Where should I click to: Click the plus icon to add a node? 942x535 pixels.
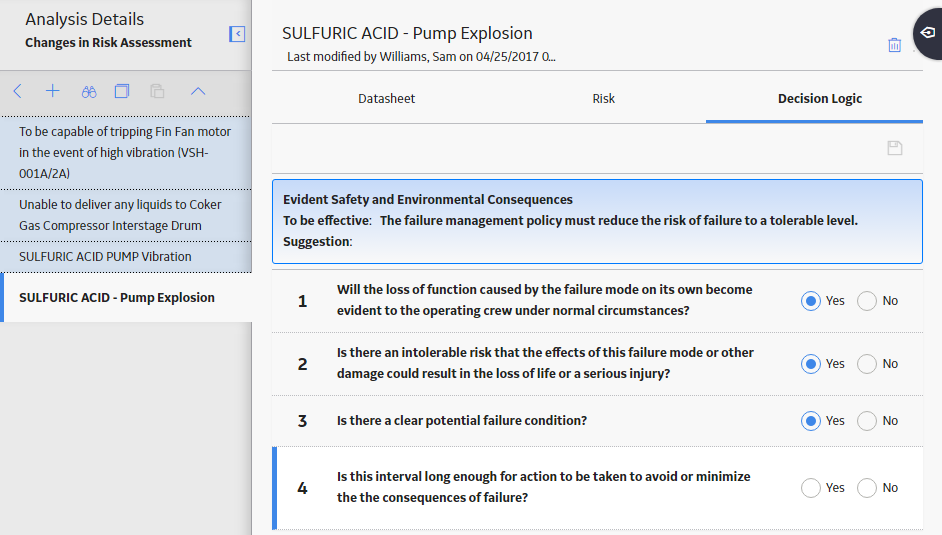coord(53,91)
